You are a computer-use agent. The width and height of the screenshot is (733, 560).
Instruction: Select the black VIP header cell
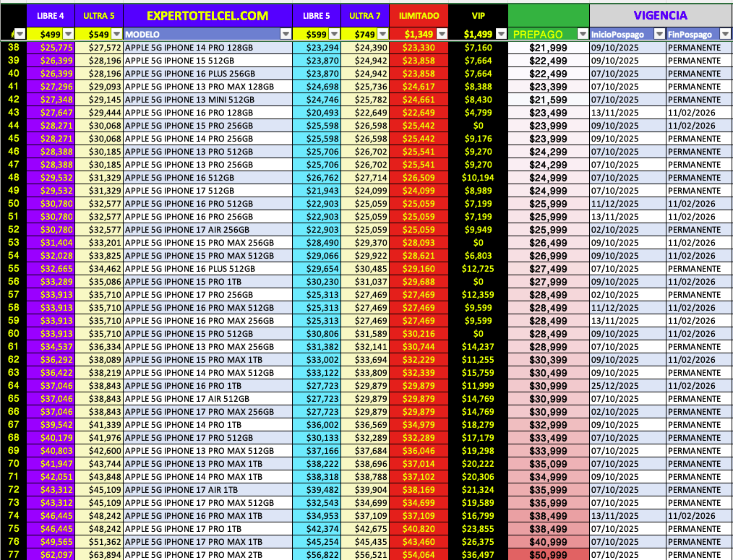click(x=478, y=15)
